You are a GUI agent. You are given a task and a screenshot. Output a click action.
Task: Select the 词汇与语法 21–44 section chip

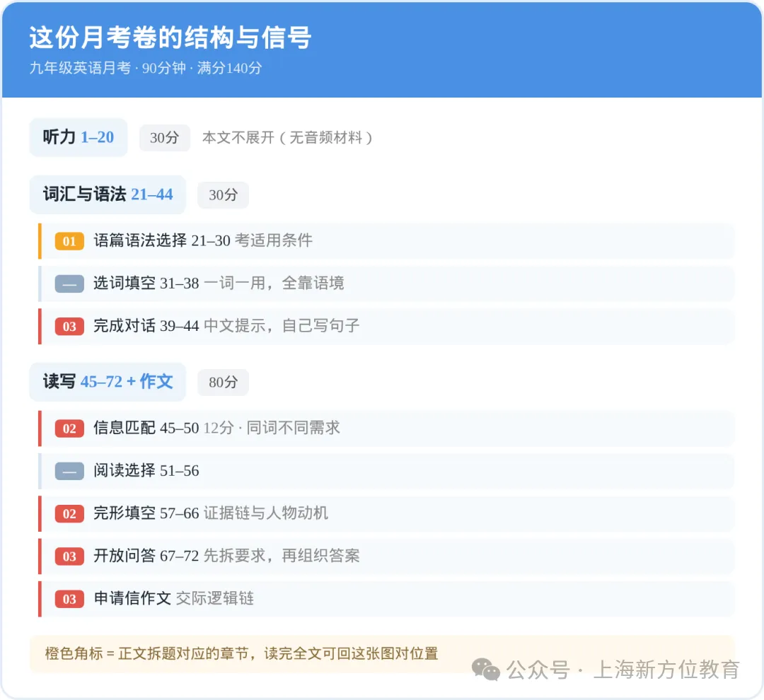tap(108, 194)
